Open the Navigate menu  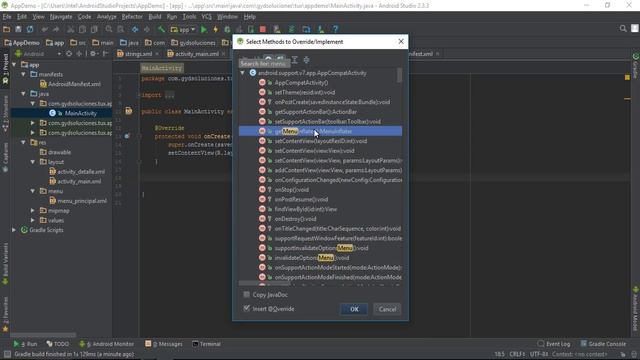click(61, 17)
